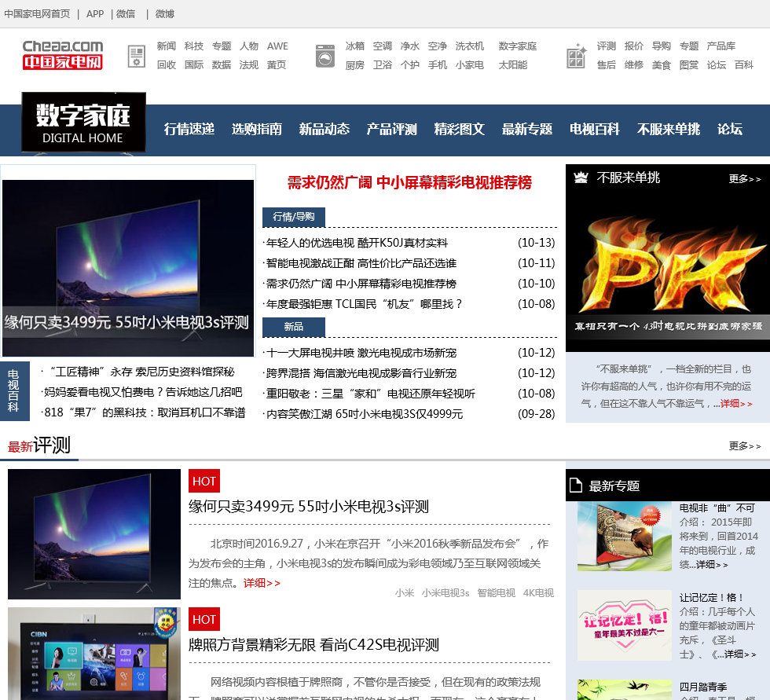Viewport: 770px width, 700px height.
Task: Click 更多>> in the 不服来单挑 panel
Action: click(x=745, y=179)
